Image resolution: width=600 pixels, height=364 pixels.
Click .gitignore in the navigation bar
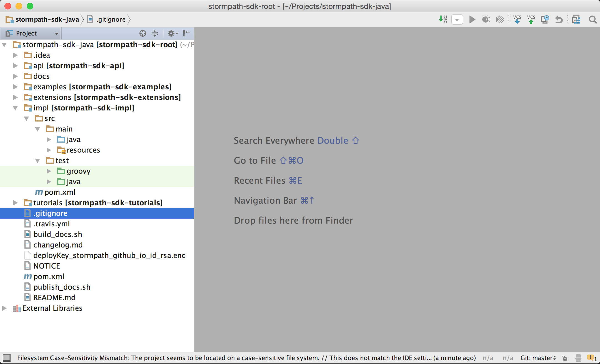[111, 19]
